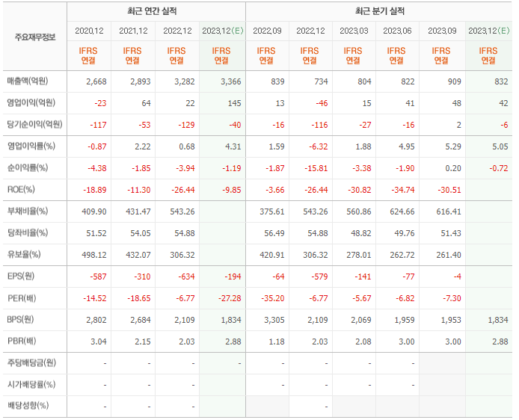Select the BPS value 2,802
Screen dimensions: 519x420
point(96,320)
